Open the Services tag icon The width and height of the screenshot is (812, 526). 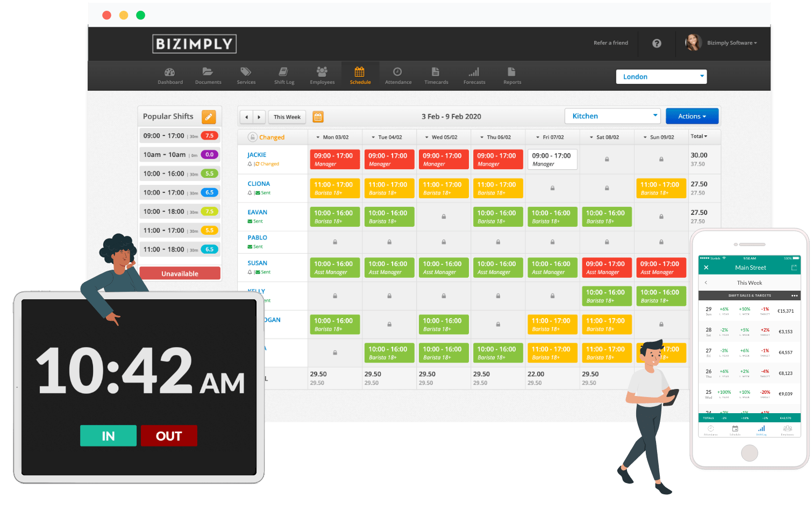(246, 71)
